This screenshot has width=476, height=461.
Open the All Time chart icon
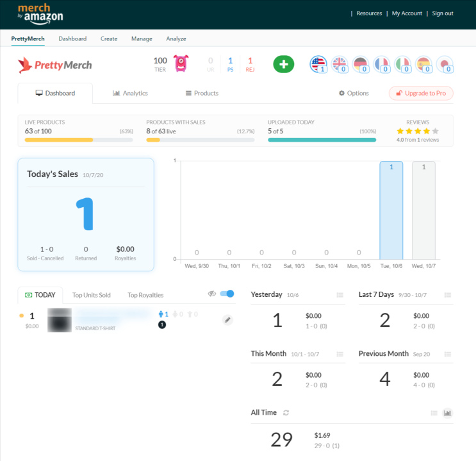pyautogui.click(x=447, y=413)
